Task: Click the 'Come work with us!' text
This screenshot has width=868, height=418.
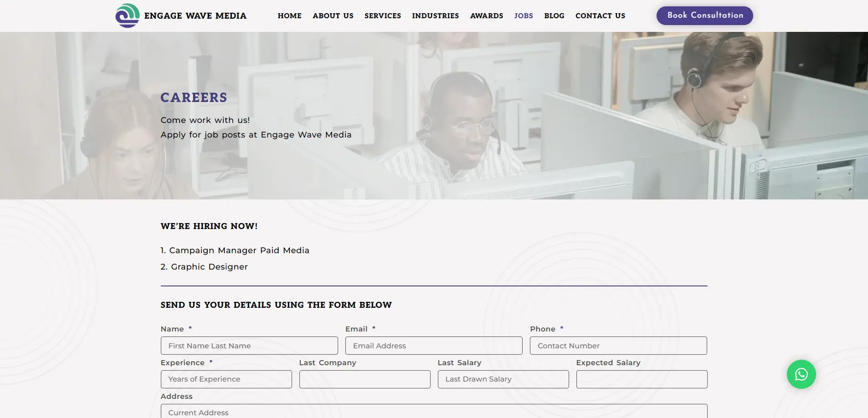Action: pyautogui.click(x=205, y=120)
